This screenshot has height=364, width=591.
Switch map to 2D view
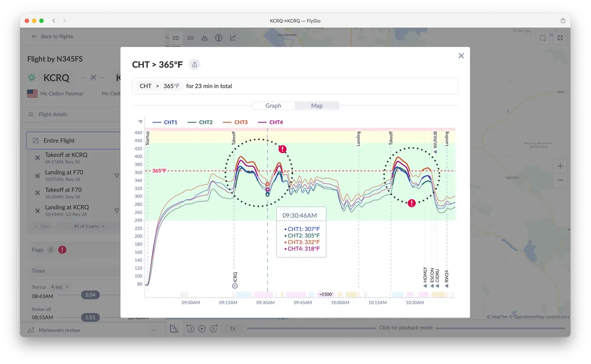[176, 38]
